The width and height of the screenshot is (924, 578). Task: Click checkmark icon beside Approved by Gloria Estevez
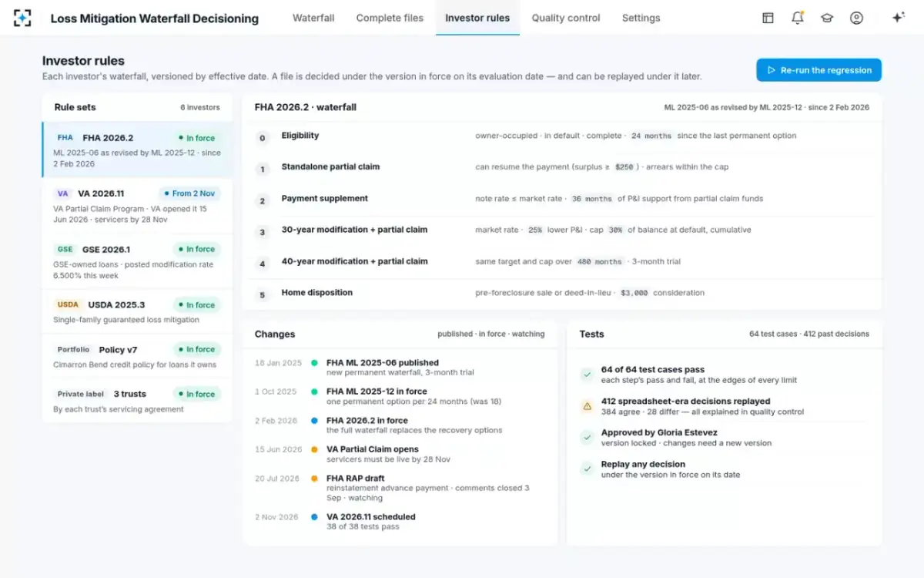click(x=587, y=437)
